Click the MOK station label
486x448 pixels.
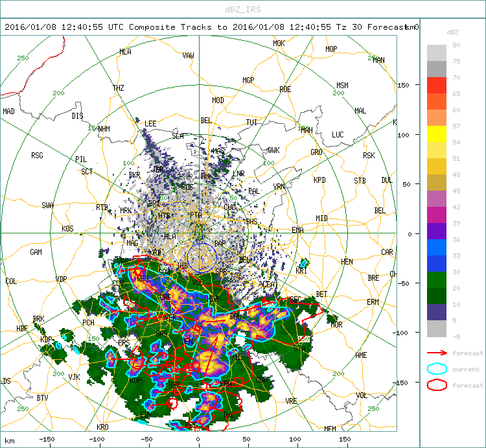point(279,43)
